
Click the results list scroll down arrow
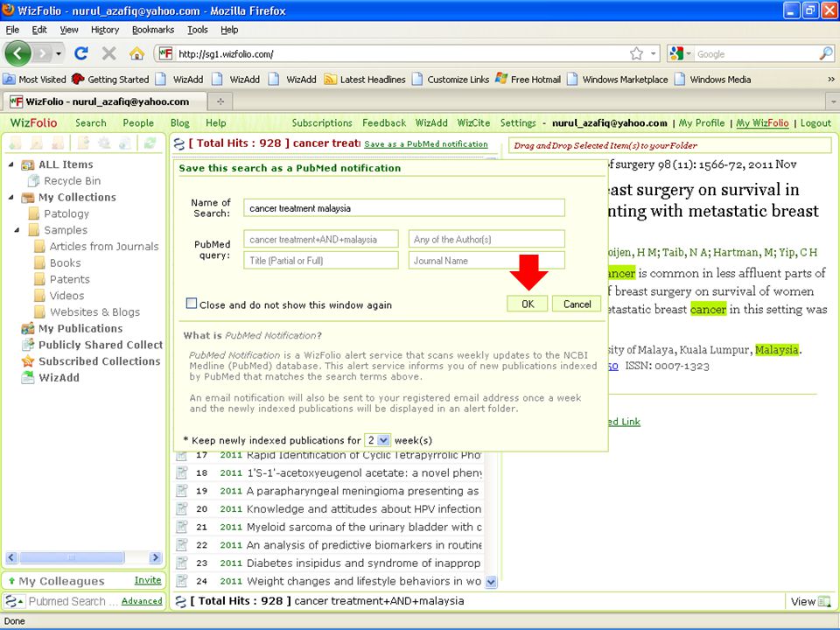[491, 582]
